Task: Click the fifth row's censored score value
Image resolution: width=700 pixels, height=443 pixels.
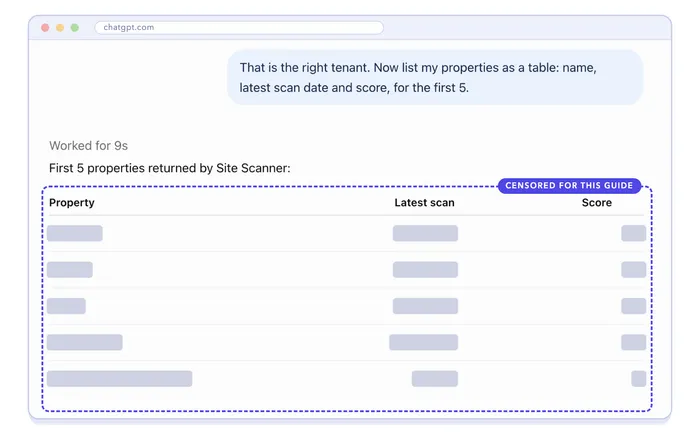Action: (x=638, y=379)
